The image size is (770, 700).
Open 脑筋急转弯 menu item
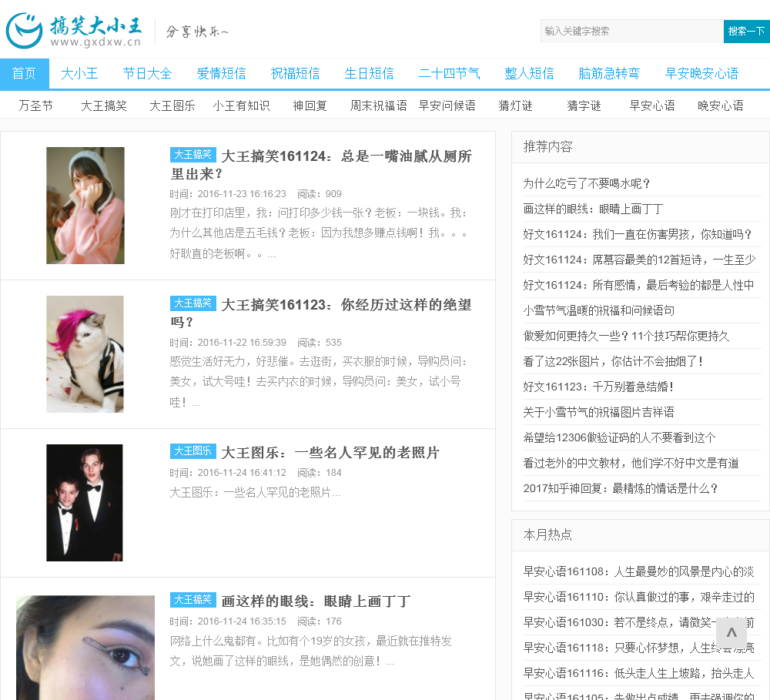click(609, 74)
